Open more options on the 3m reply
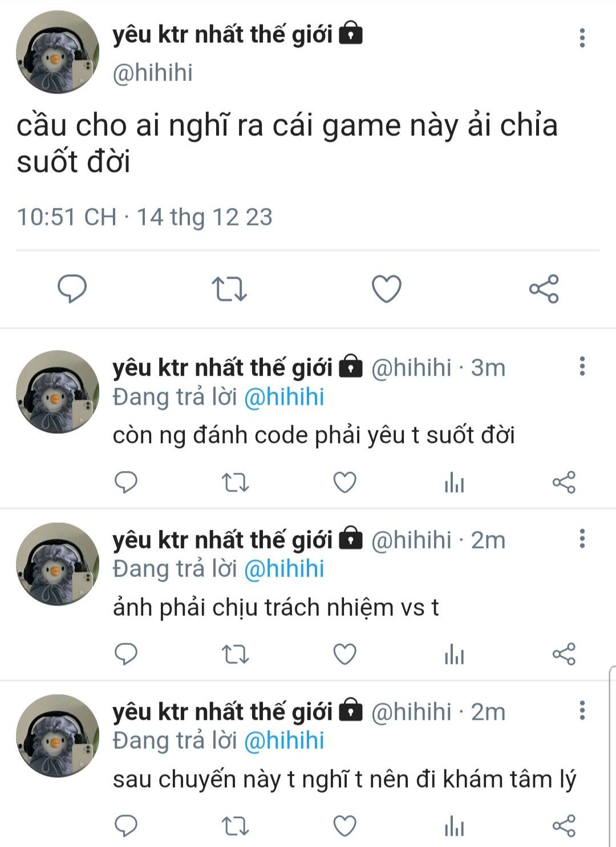616x847 pixels. click(582, 366)
